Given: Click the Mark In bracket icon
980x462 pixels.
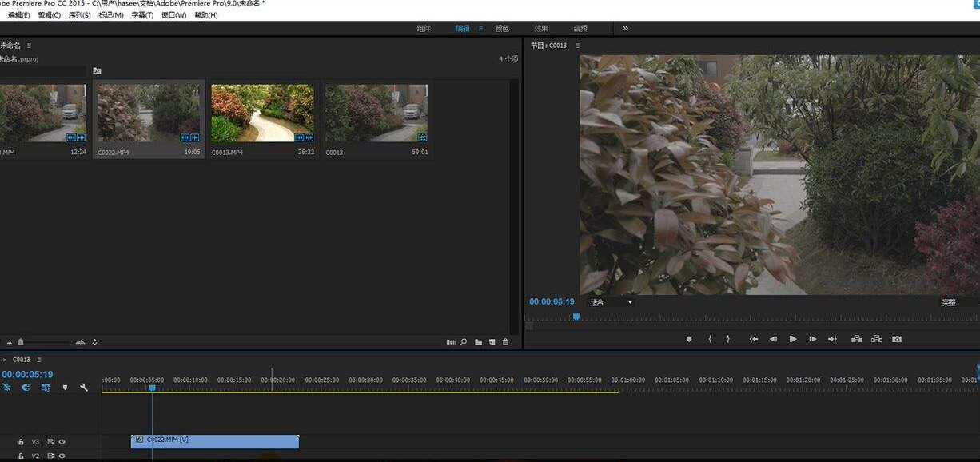Looking at the screenshot, I should (x=710, y=339).
